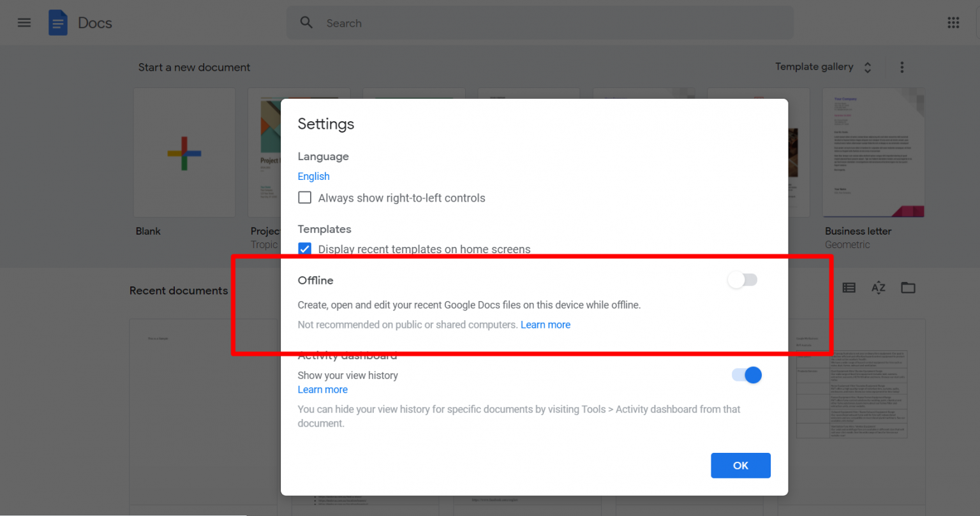This screenshot has height=516, width=980.
Task: Open the template gallery three-dot menu
Action: click(902, 67)
